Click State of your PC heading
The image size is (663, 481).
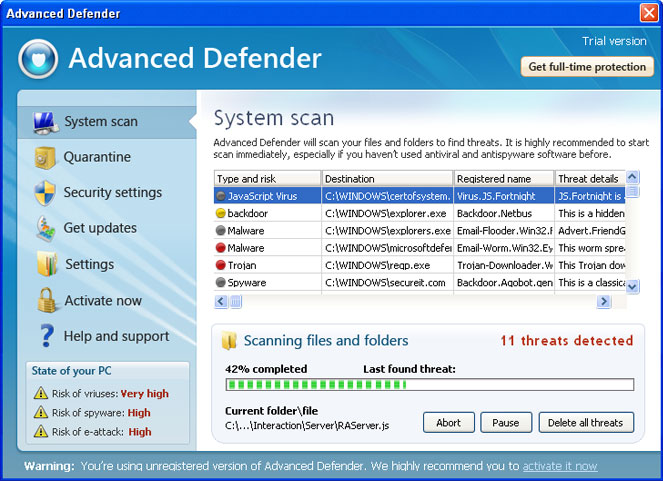click(71, 371)
